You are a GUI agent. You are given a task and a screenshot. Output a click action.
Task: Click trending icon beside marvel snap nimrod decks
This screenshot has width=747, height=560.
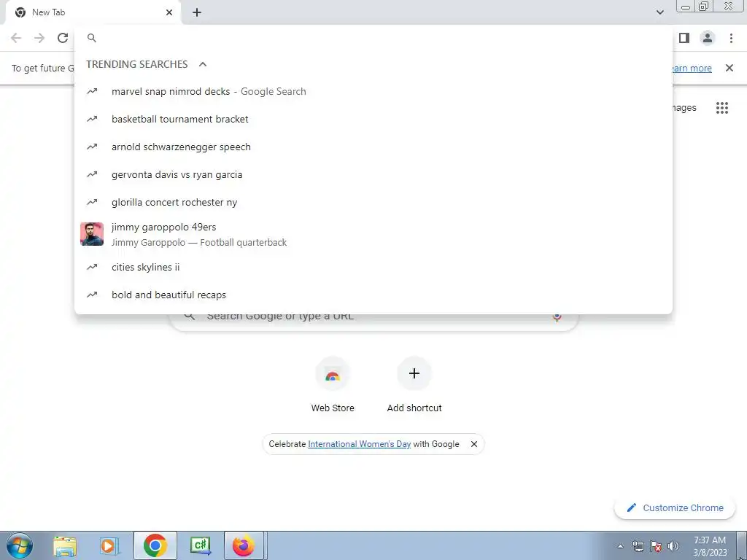point(92,91)
